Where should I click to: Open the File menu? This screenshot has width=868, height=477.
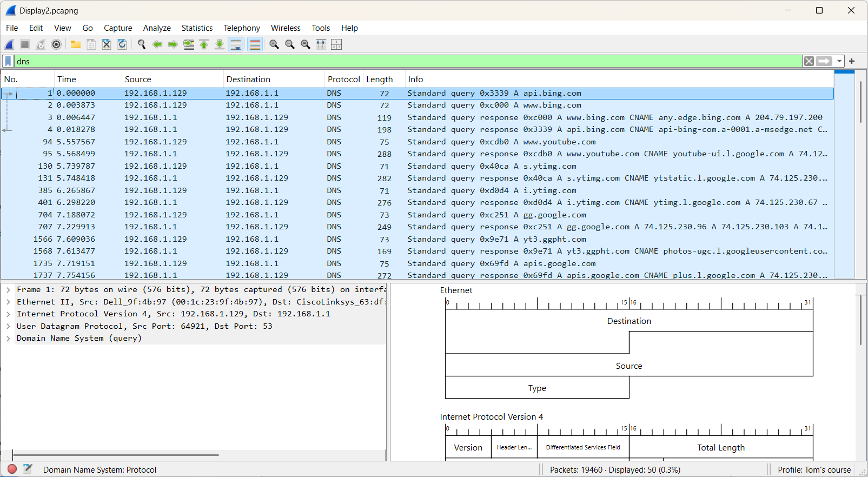[12, 28]
